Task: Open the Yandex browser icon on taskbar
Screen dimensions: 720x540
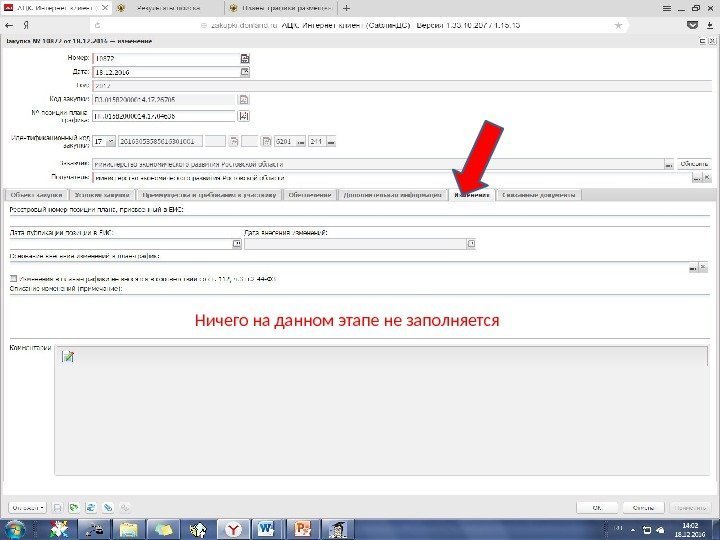Action: 233,530
